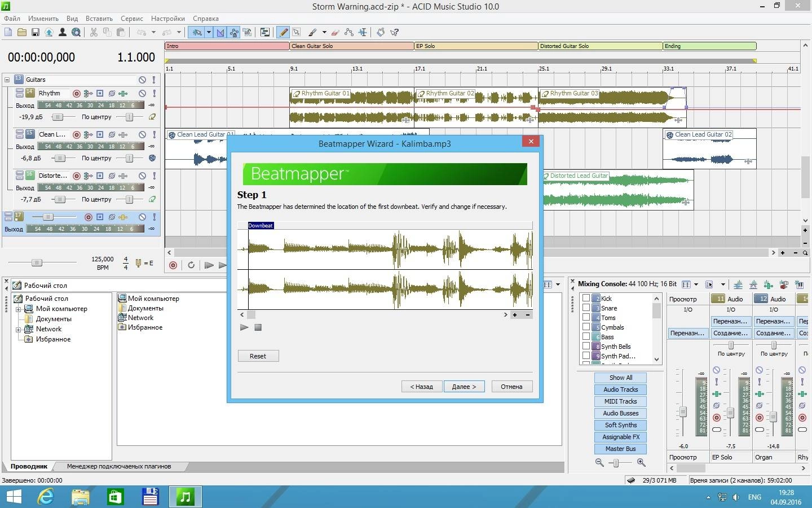Click the Cut scissors toolbar icon

tap(94, 32)
